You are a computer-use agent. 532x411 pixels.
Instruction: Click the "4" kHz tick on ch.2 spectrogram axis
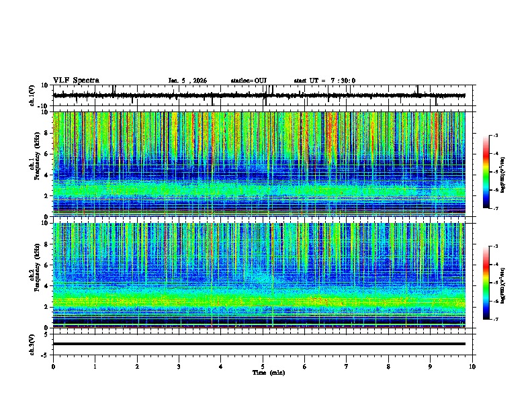tap(46, 286)
